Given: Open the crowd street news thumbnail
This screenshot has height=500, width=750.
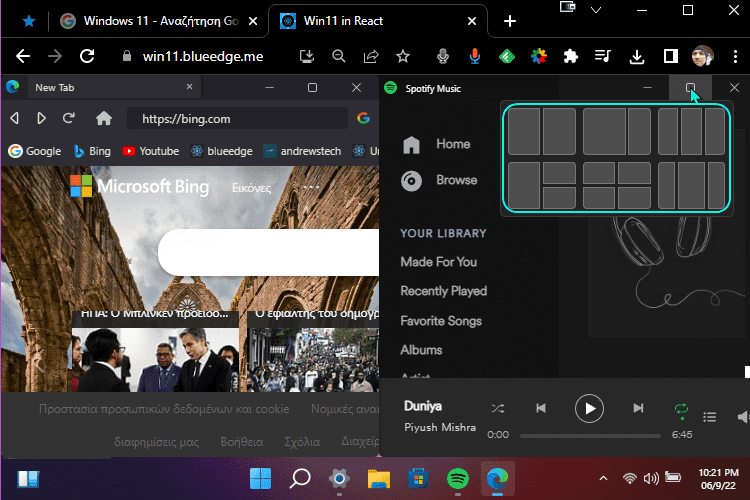Looking at the screenshot, I should 313,360.
